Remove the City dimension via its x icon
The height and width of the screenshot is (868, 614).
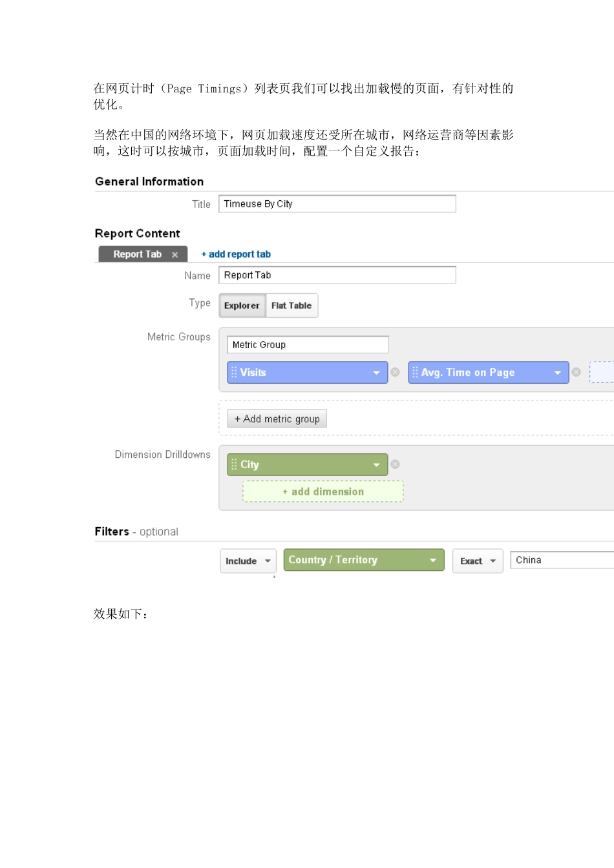[395, 464]
